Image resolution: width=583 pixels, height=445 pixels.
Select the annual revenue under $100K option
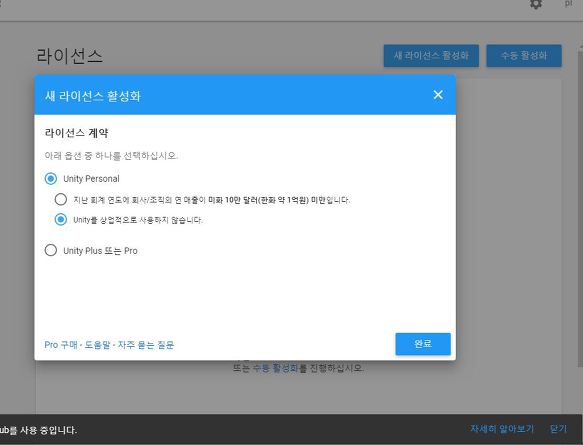[61, 200]
